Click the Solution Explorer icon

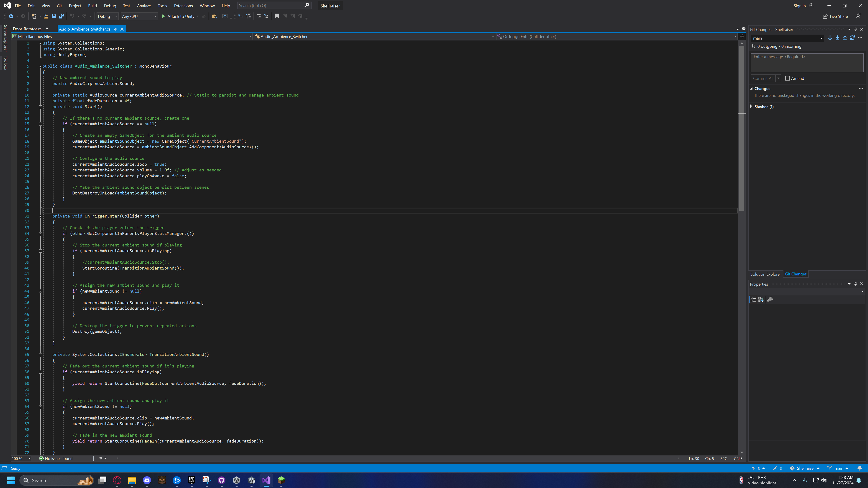765,274
